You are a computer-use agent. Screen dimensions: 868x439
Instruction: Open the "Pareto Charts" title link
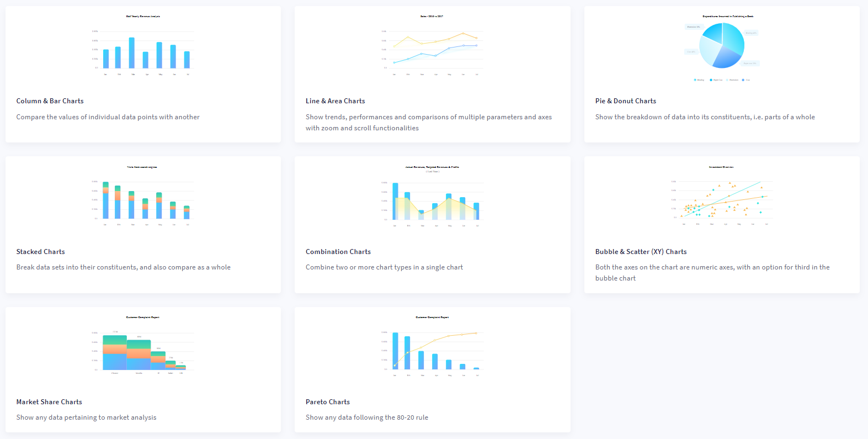(x=328, y=402)
